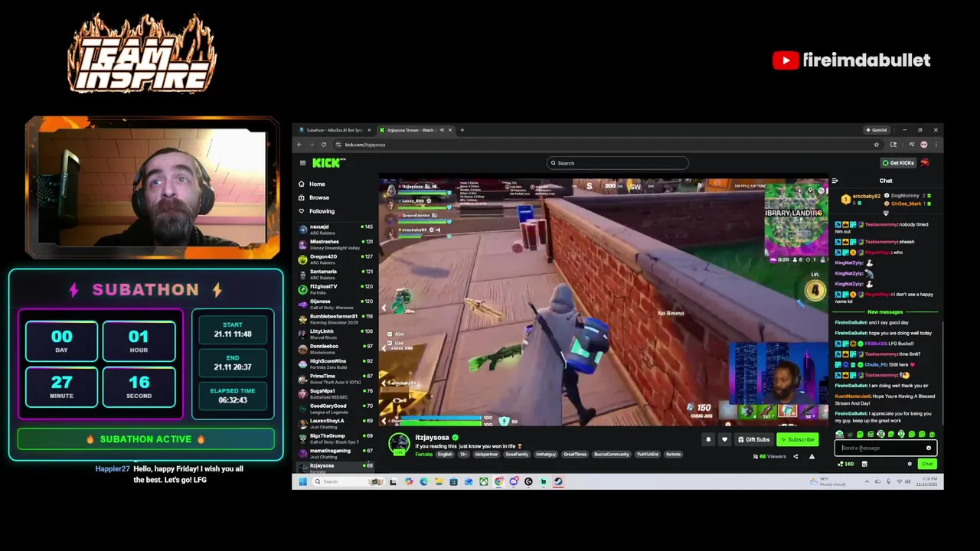Image resolution: width=980 pixels, height=551 pixels.
Task: Jump to the New messages marker
Action: (x=885, y=311)
